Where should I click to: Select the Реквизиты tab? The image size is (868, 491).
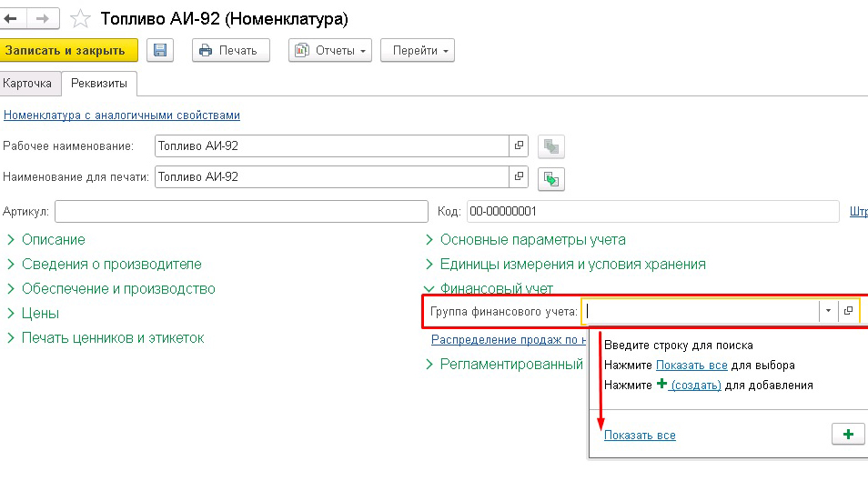[x=99, y=83]
